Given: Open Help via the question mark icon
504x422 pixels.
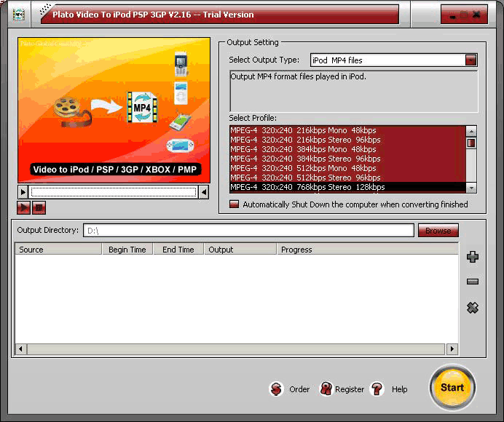Looking at the screenshot, I should click(x=377, y=389).
